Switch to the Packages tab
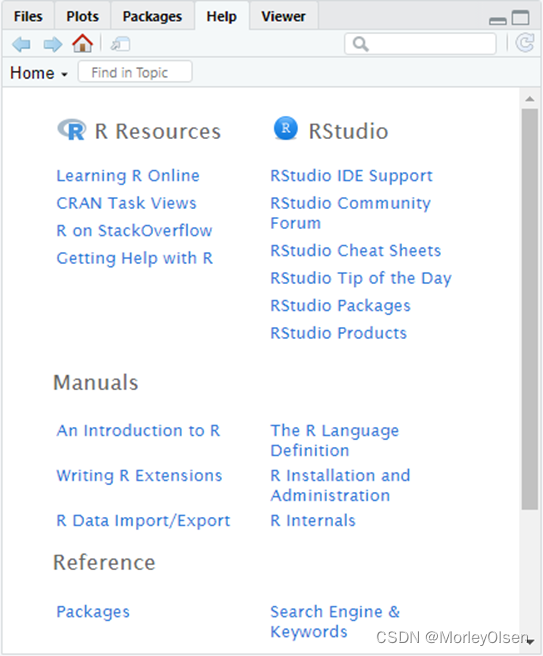 (x=152, y=16)
